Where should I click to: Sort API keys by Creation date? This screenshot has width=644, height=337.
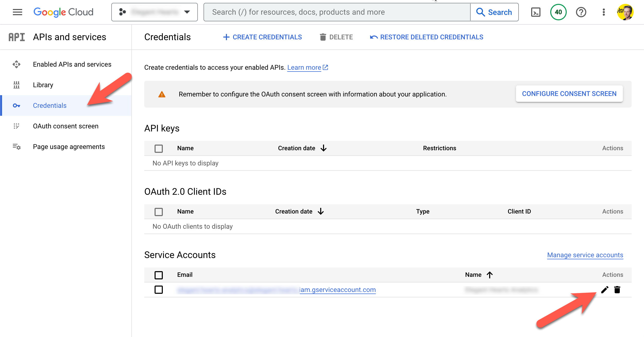tap(302, 148)
